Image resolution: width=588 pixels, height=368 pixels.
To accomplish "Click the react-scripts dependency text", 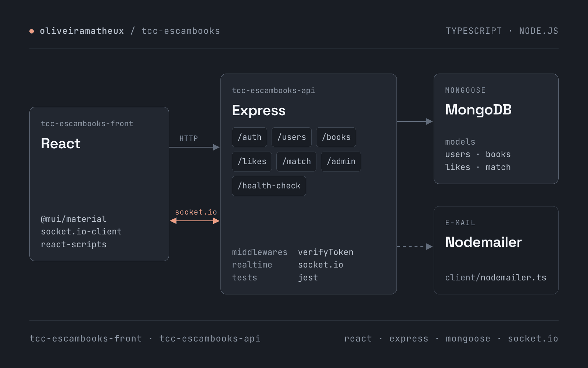I will tap(73, 244).
